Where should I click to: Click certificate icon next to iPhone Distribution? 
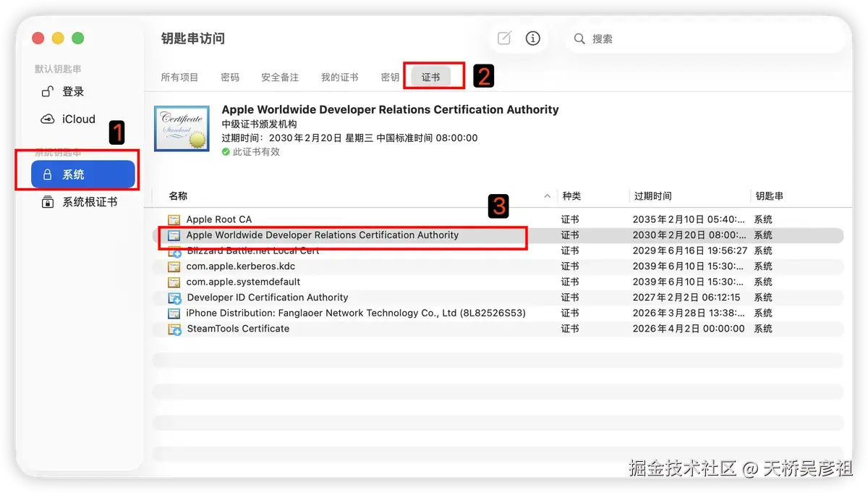pos(174,313)
